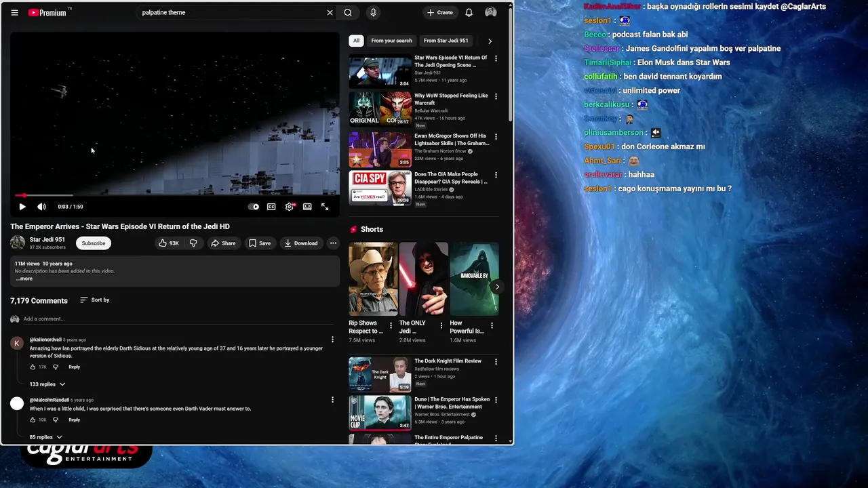Open Dune The Emperor Has Spoken video
Viewport: 868px width, 488px height.
[380, 413]
